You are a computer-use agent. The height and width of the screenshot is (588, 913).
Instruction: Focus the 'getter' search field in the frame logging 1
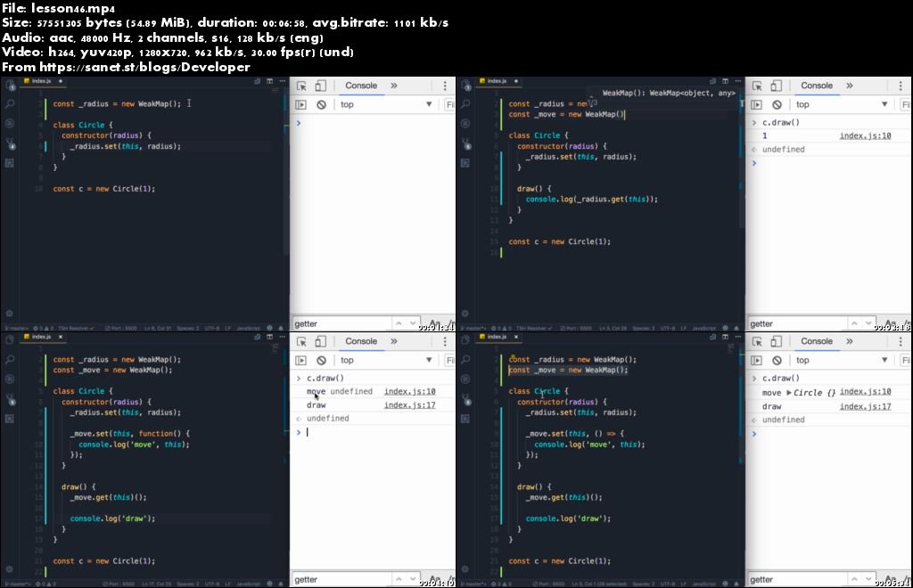(796, 323)
